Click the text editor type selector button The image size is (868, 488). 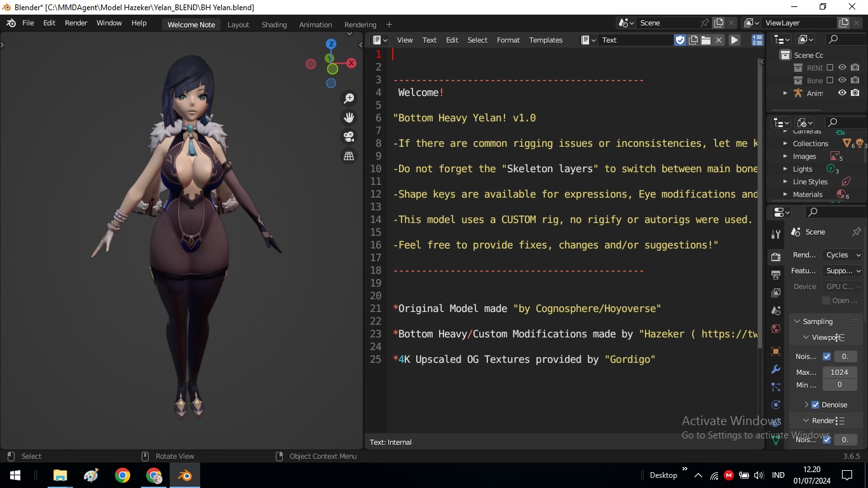380,40
